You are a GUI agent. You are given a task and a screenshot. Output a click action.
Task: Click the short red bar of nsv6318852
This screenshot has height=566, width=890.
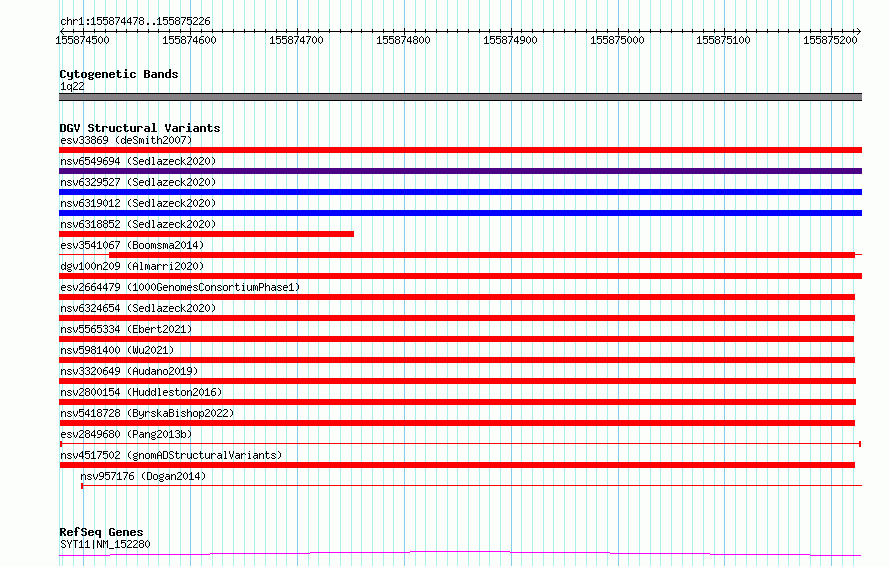(x=207, y=234)
